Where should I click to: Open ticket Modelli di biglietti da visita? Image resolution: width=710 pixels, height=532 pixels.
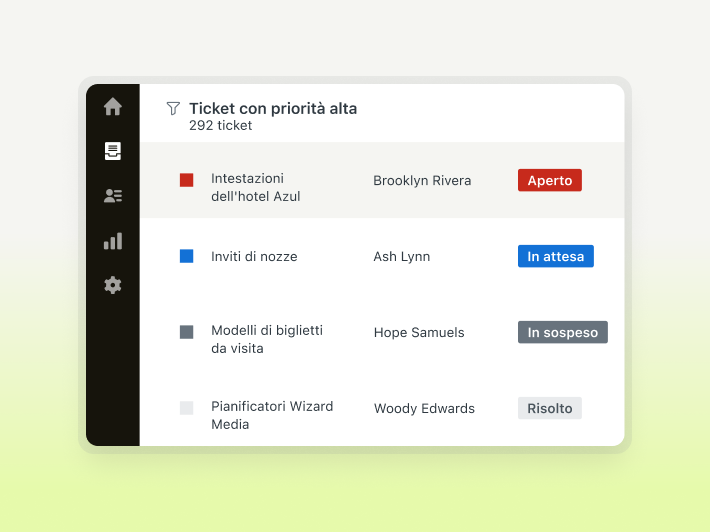pyautogui.click(x=267, y=340)
